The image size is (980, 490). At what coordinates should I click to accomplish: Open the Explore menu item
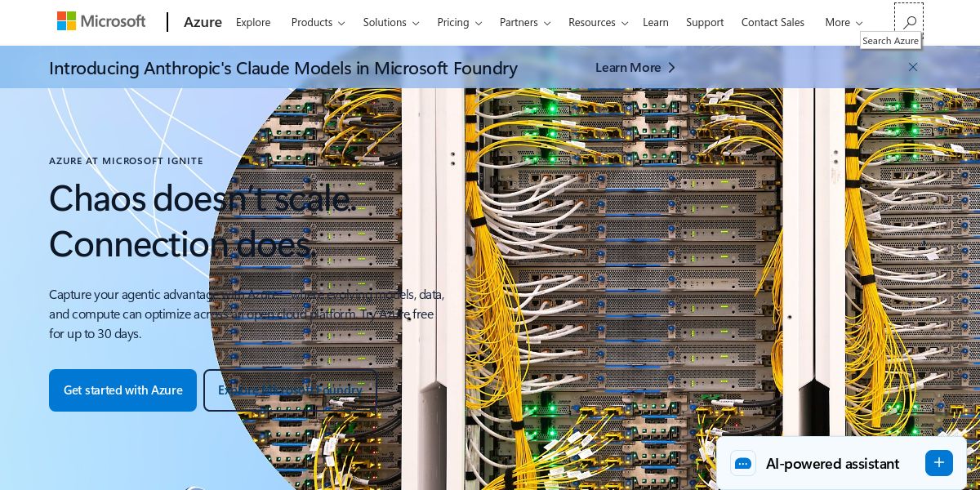(253, 22)
